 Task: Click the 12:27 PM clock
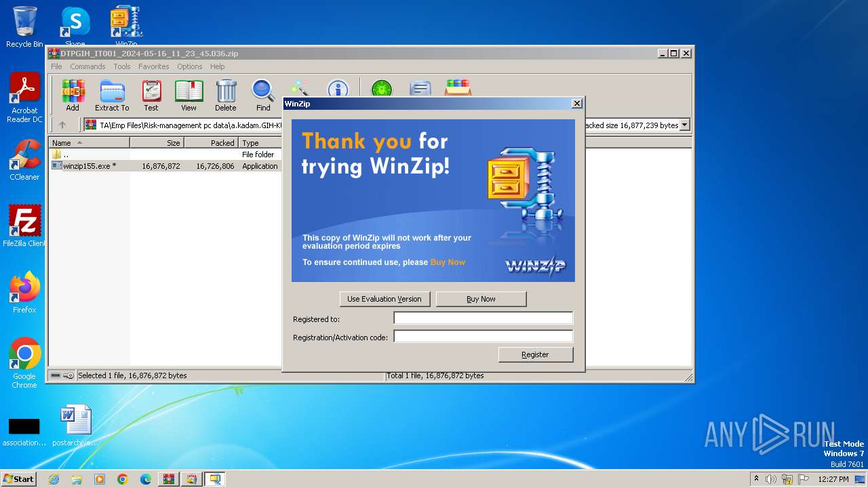click(x=833, y=479)
